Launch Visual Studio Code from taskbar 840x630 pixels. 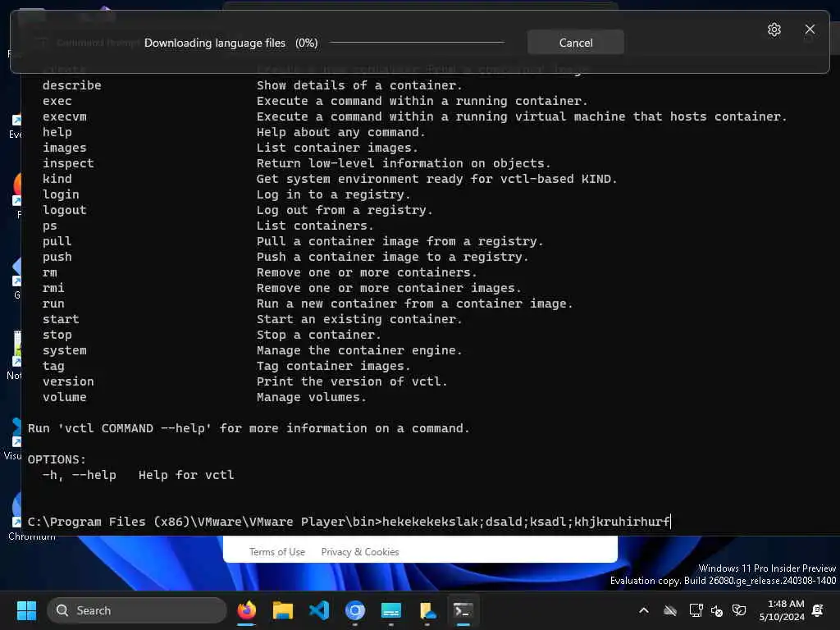[x=319, y=610]
